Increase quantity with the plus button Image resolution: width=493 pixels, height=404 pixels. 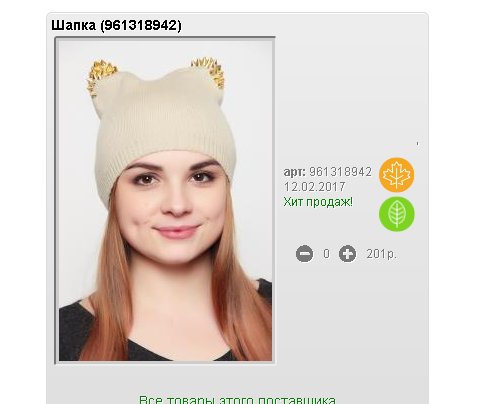coord(347,254)
